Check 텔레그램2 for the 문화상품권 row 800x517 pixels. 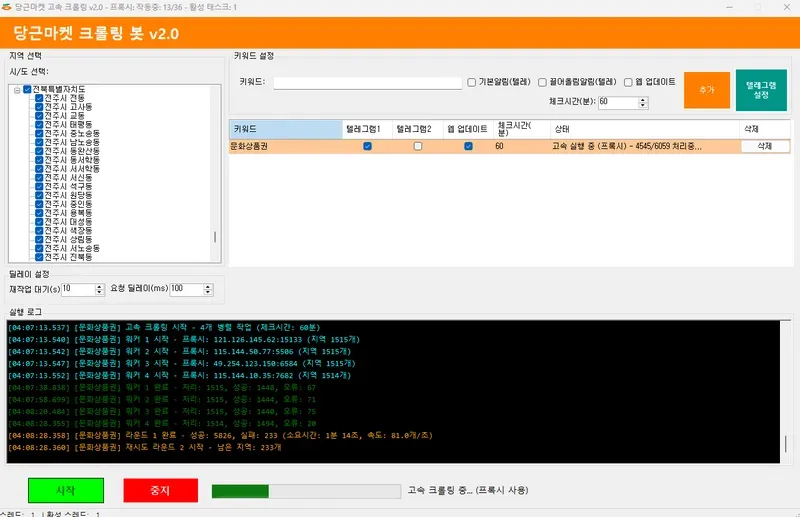click(x=418, y=146)
